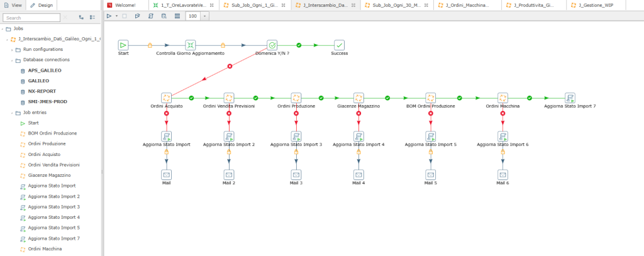Toggle green success hop before Success node
644x256 pixels.
299,45
